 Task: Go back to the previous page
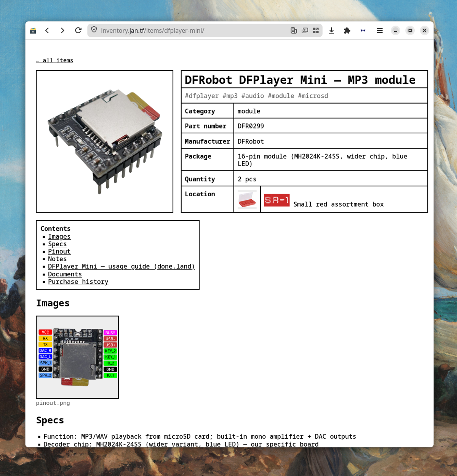[x=47, y=30]
